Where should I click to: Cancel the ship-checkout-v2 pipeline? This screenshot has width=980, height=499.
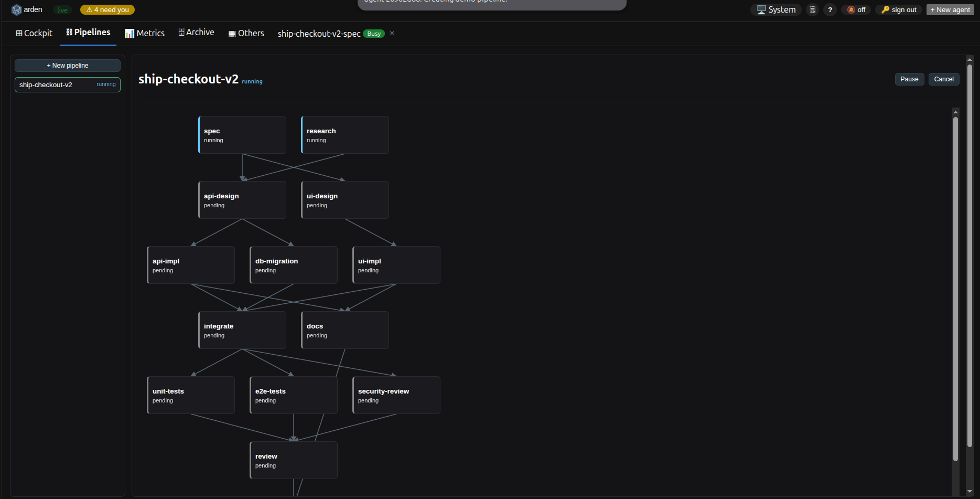944,79
